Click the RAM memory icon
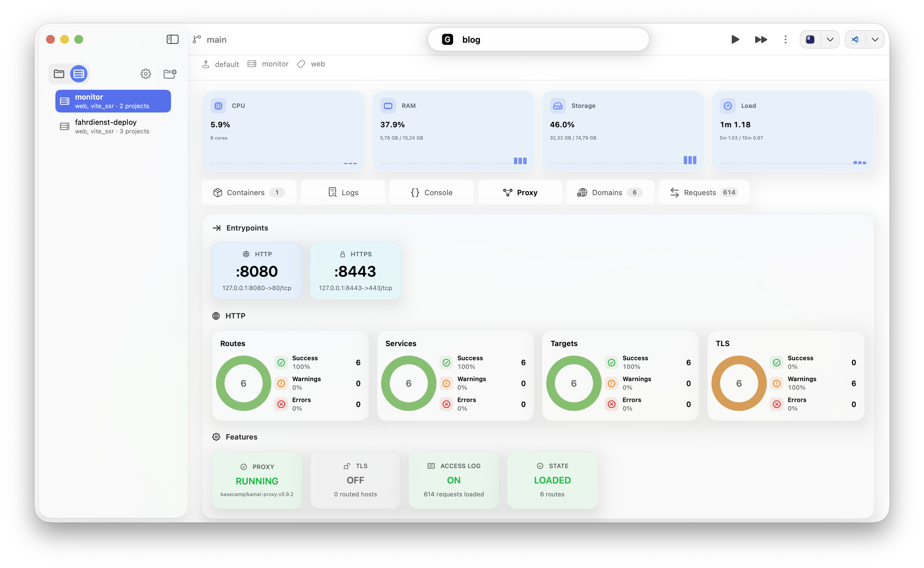This screenshot has width=924, height=568. [x=388, y=106]
